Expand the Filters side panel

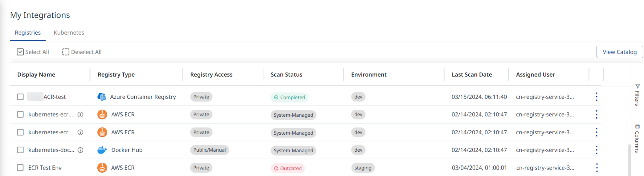pos(637,95)
